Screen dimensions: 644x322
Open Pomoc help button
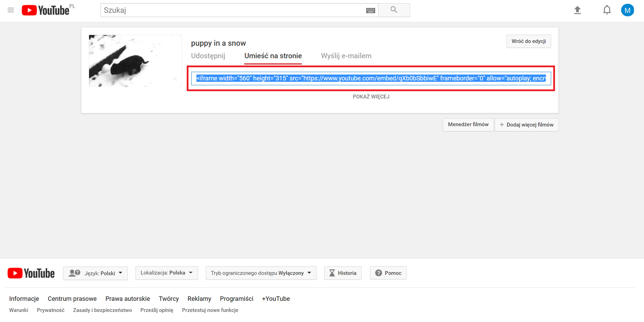(x=388, y=273)
